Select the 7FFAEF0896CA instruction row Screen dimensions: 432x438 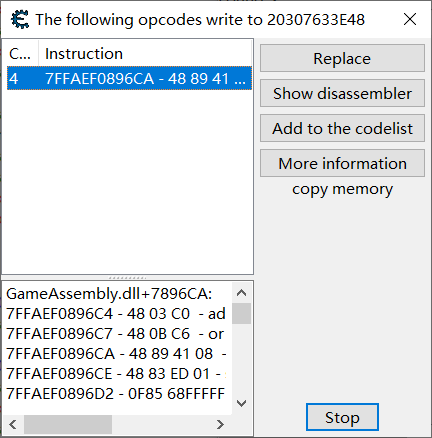point(129,79)
